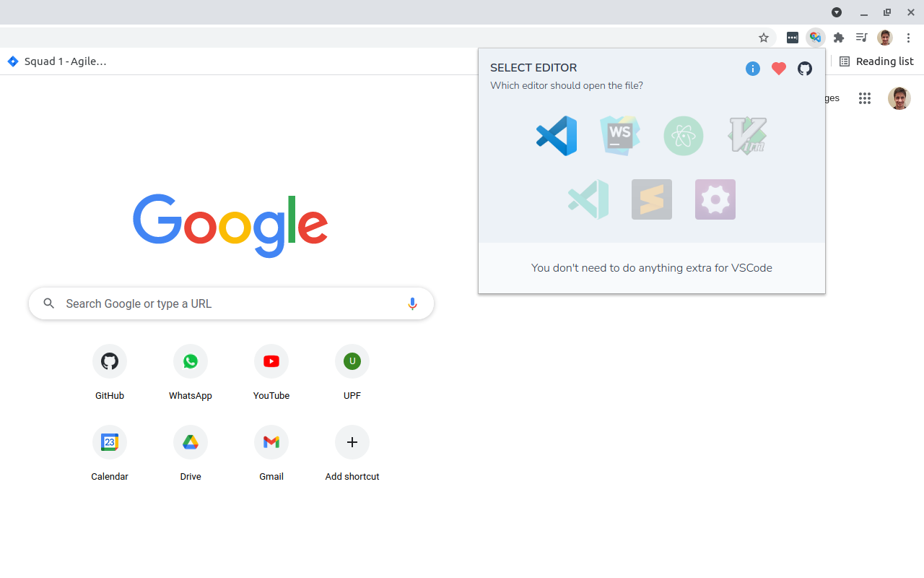924x578 pixels.
Task: Bookmark the page with the star
Action: pos(763,38)
